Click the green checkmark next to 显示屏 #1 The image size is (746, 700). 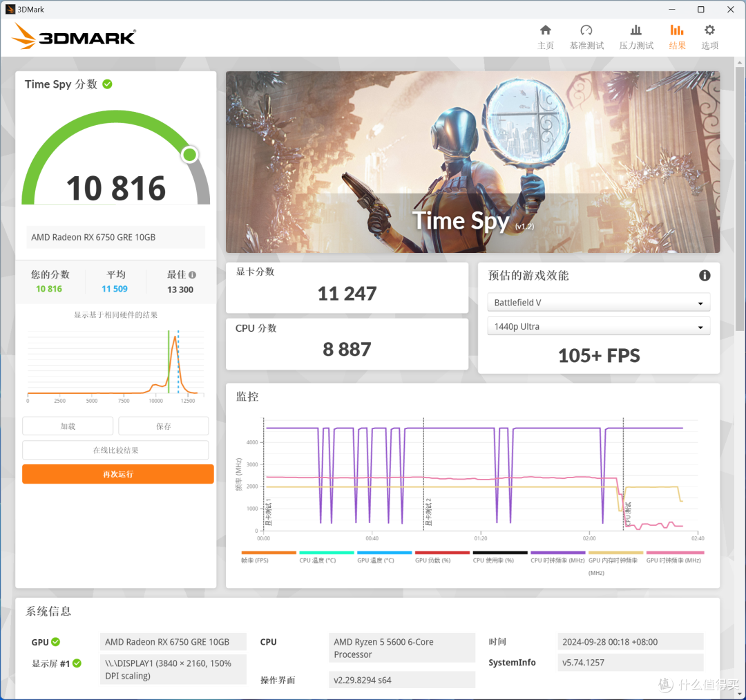click(77, 663)
